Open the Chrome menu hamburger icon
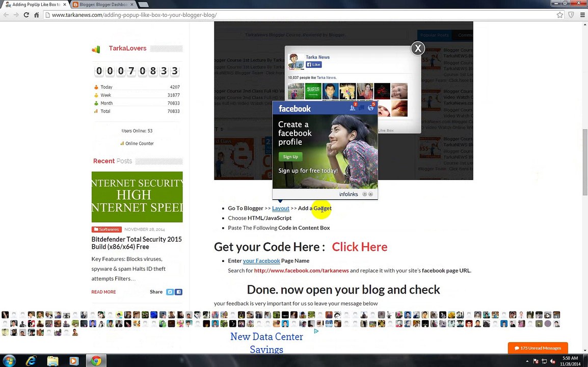The image size is (588, 367). tap(582, 15)
